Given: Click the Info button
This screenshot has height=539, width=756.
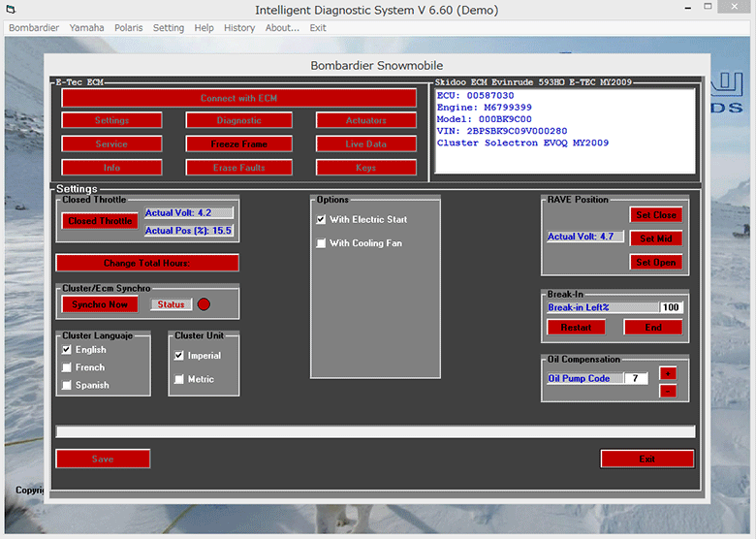Looking at the screenshot, I should (x=111, y=168).
